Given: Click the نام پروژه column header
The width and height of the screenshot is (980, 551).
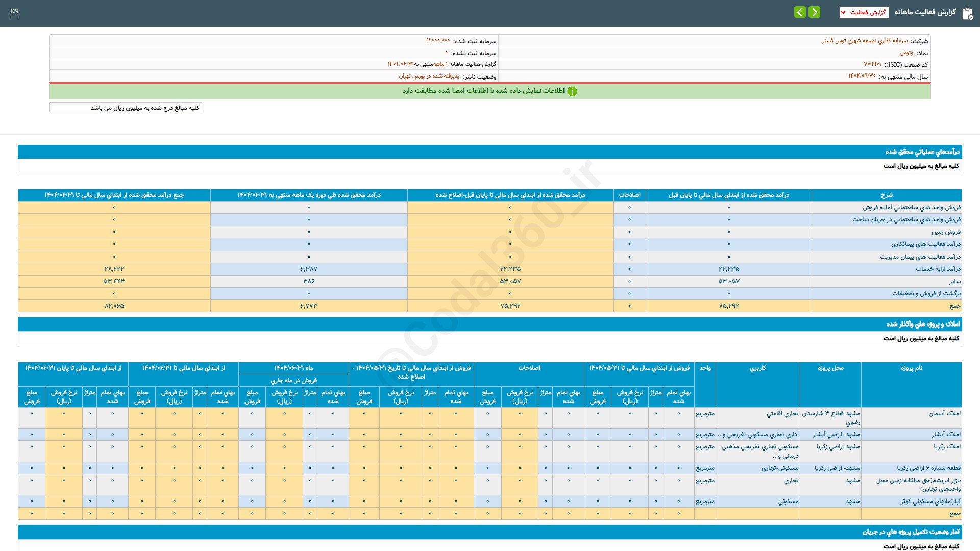Looking at the screenshot, I should tap(911, 368).
